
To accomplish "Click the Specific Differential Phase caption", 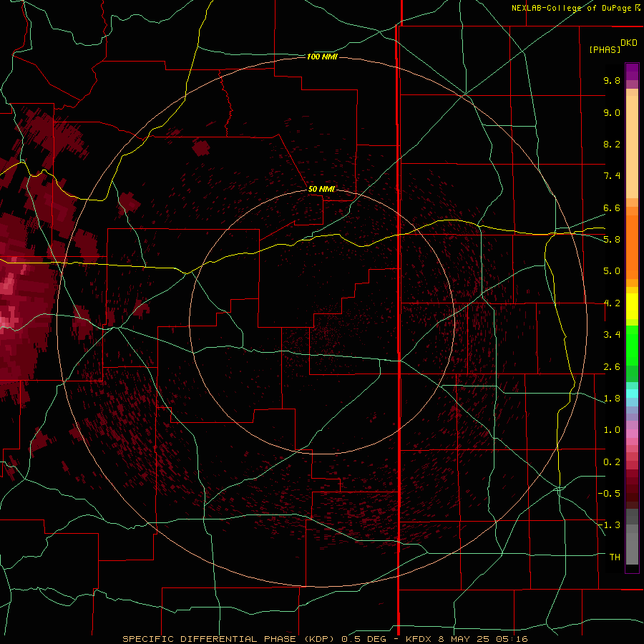I will [325, 639].
